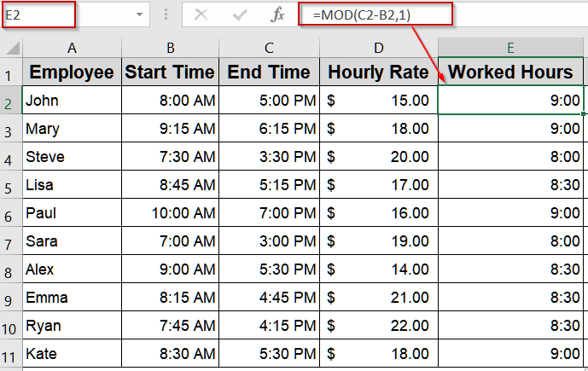588x371 pixels.
Task: Select the cell containing Mary
Action: [x=72, y=128]
